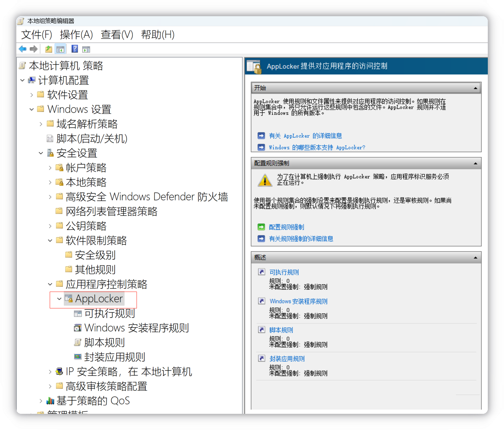
Task: Collapse the 配置规则强制 section arrow
Action: [475, 164]
